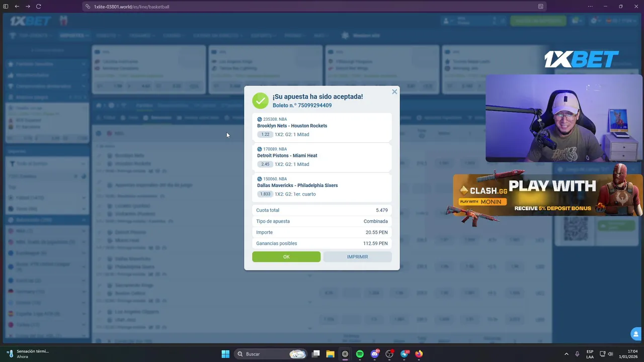Image resolution: width=644 pixels, height=362 pixels.
Task: Open Firefox from the taskbar
Action: tap(419, 354)
